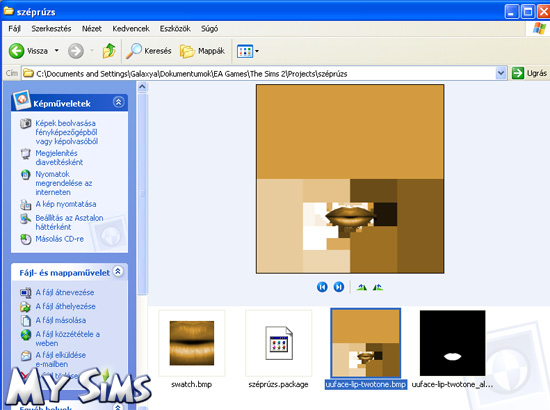Click the camera icon beside Képek beolvasása
The width and height of the screenshot is (550, 410).
(x=25, y=123)
